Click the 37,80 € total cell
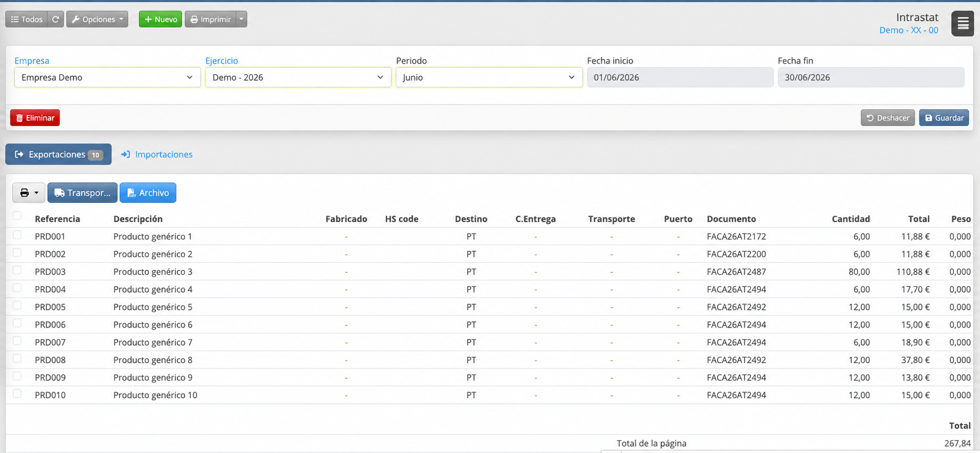 (x=916, y=360)
